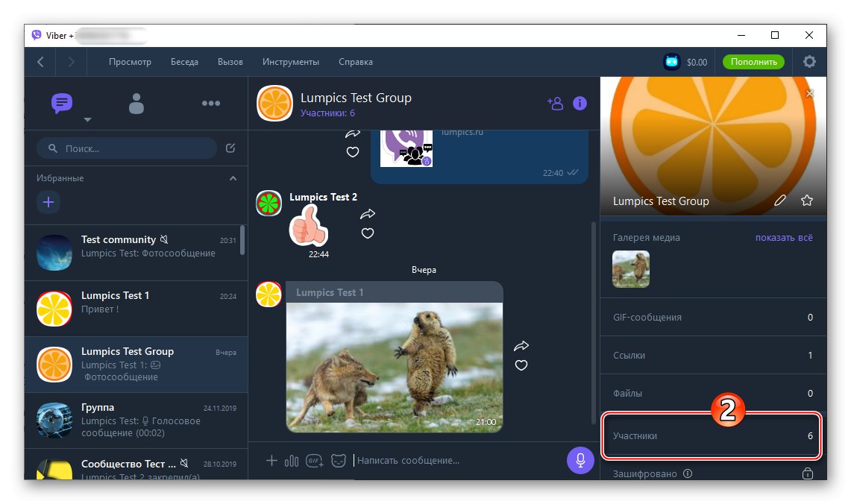The image size is (851, 504).
Task: Open the GIF picker icon
Action: (315, 461)
